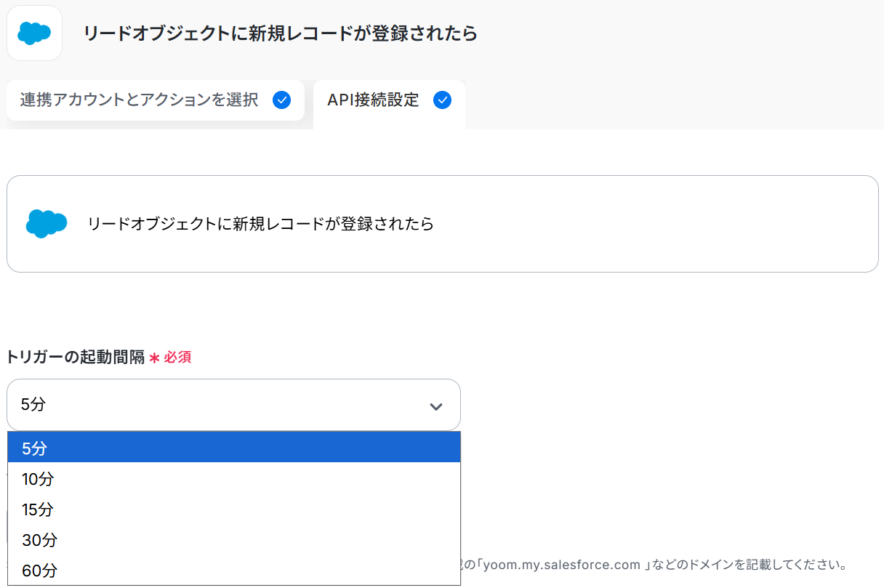The image size is (884, 588).
Task: Switch to the API接続設定 tab
Action: click(373, 100)
